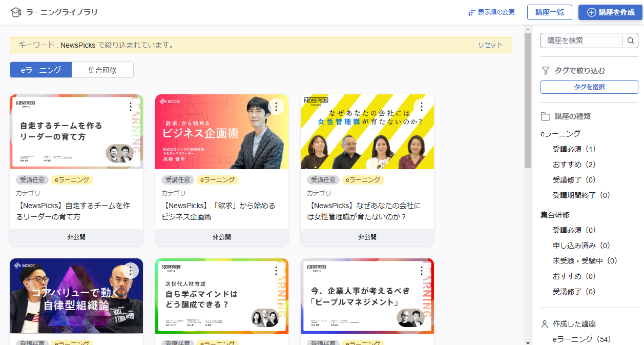Show created eラーニング（54） courses

click(x=582, y=339)
